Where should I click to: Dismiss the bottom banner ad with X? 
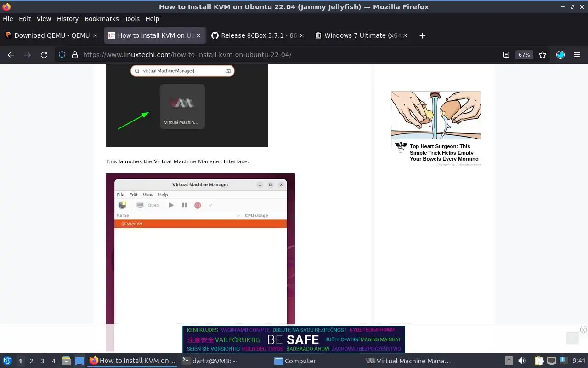pyautogui.click(x=583, y=329)
